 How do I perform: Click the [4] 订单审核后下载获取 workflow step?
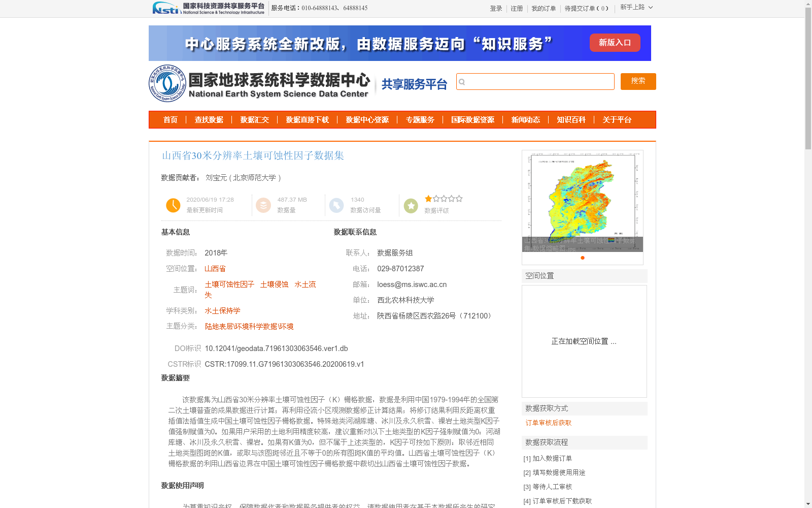point(558,501)
